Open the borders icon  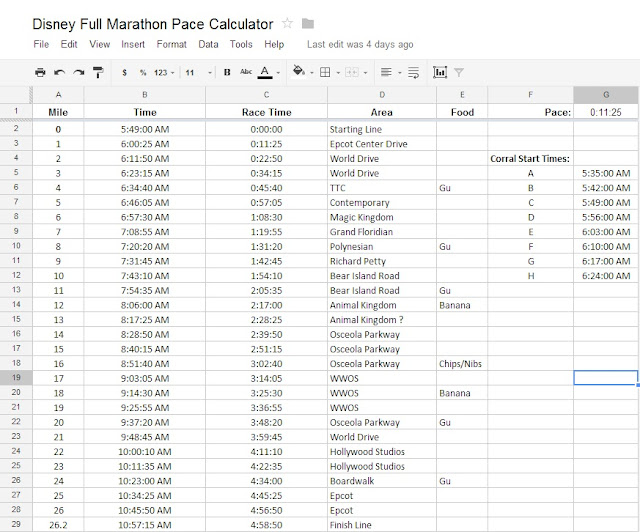click(x=325, y=72)
